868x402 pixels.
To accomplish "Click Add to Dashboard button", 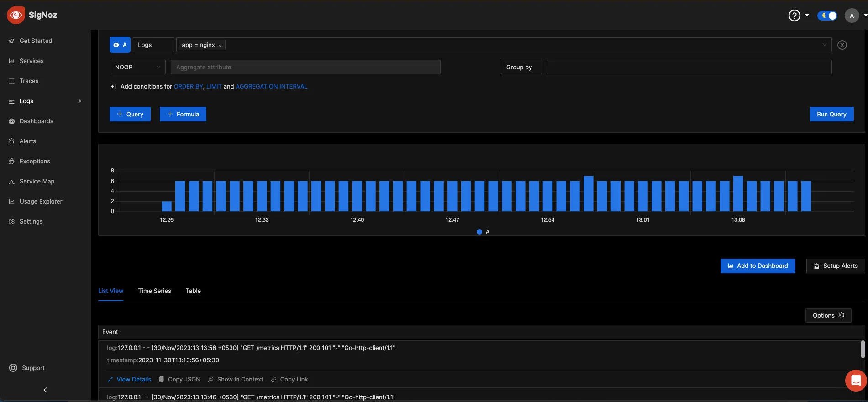I will tap(758, 266).
